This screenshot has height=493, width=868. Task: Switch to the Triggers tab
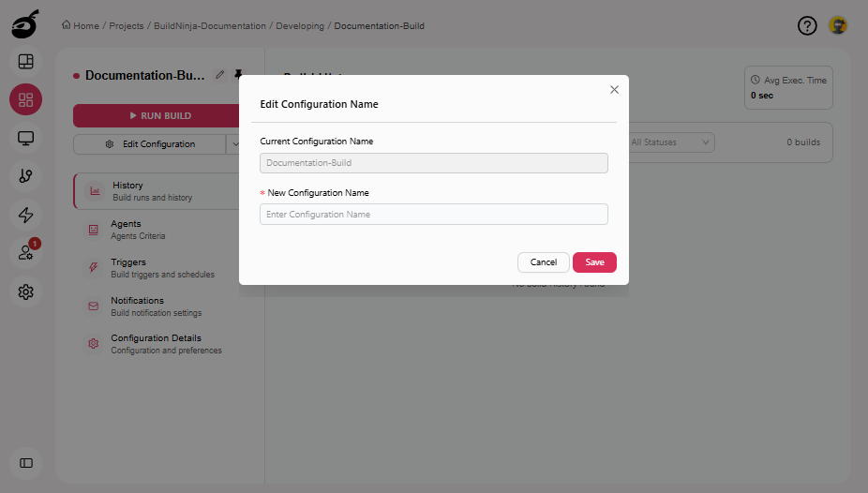click(128, 262)
